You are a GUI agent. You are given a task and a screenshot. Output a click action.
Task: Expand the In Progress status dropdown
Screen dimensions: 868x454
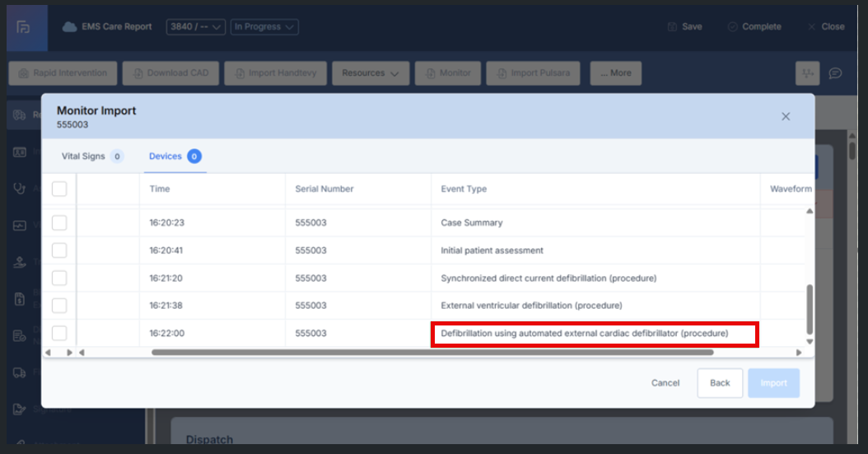click(x=264, y=26)
